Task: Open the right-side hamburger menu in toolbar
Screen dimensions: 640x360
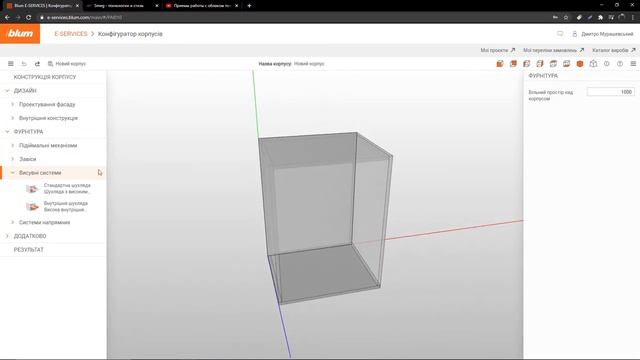Action: pos(633,64)
